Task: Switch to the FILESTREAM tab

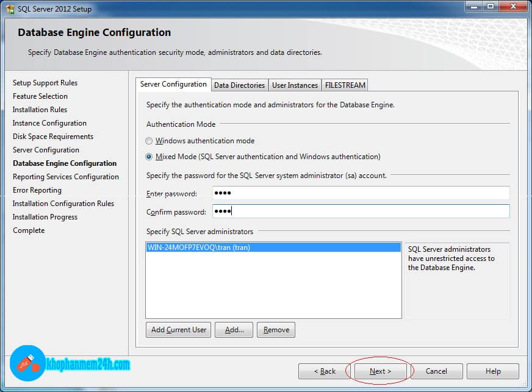Action: pyautogui.click(x=345, y=85)
